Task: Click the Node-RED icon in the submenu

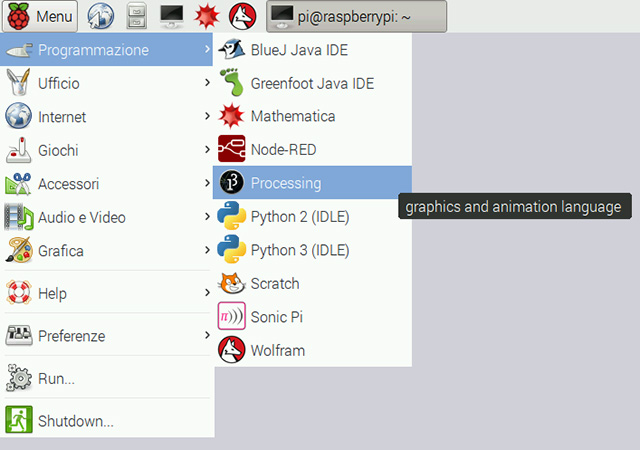Action: (232, 150)
